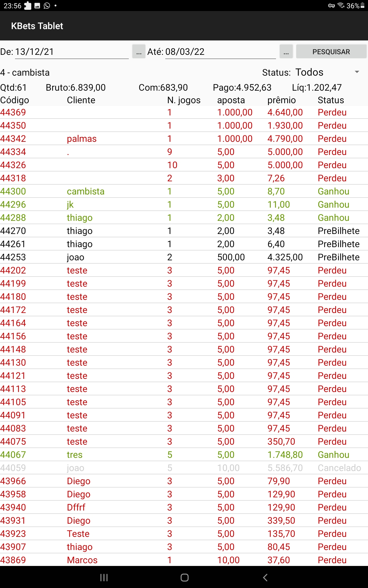Tap the Wi-Fi signal status icon
The image size is (368, 588).
[x=341, y=6]
